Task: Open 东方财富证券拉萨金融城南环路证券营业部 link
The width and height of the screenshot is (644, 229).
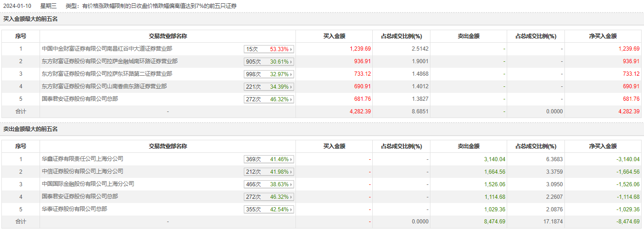Action: point(109,61)
